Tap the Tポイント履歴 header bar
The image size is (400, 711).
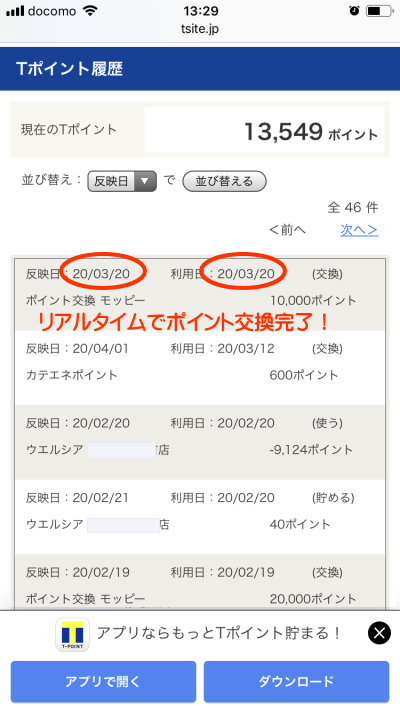click(x=200, y=69)
